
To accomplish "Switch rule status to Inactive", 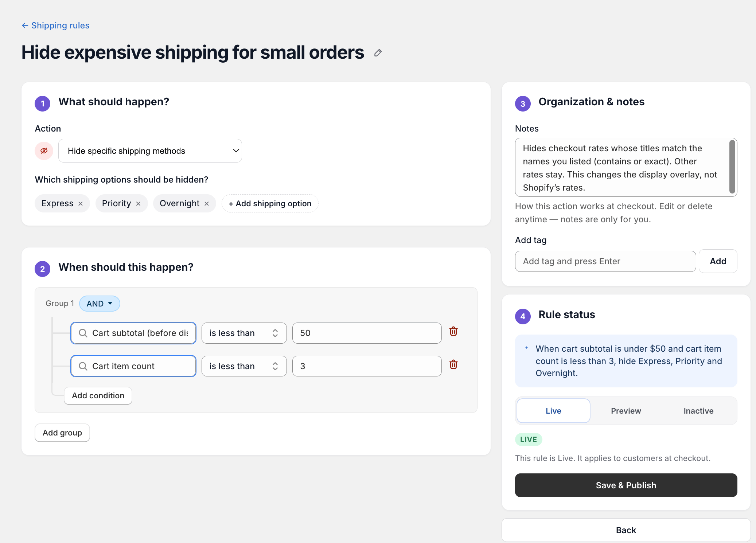I will (x=698, y=411).
